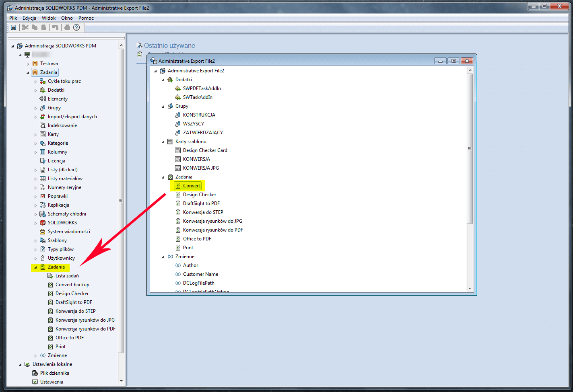Expand the Użytkownicy node
The height and width of the screenshot is (392, 573).
tap(35, 259)
